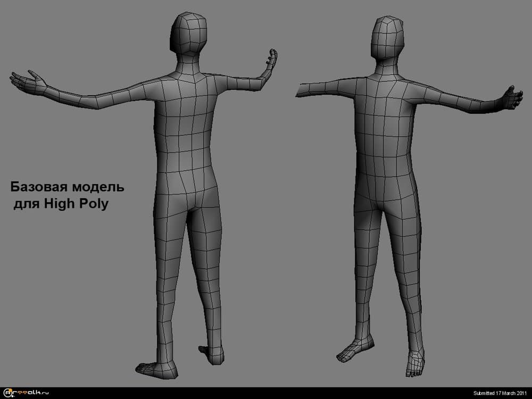Screen dimensions: 532x399
Task: Click the "Базовая модель" caption line
Action: tap(68, 187)
